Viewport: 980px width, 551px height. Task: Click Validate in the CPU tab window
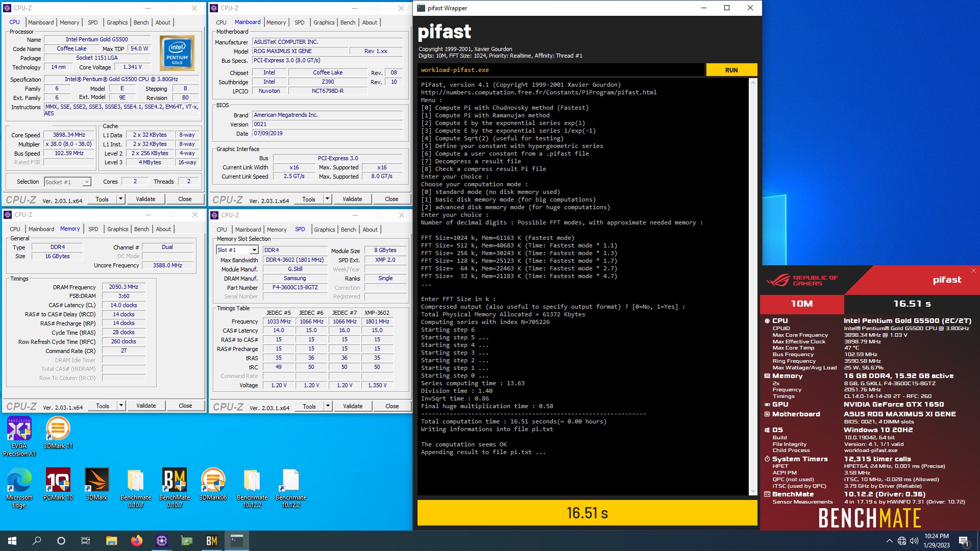pyautogui.click(x=145, y=199)
